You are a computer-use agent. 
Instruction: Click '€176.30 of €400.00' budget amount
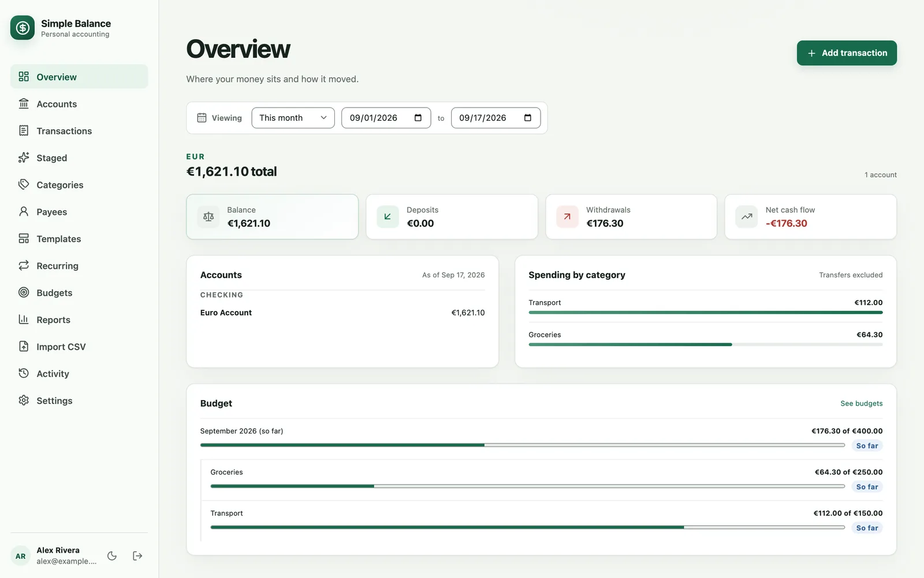847,431
